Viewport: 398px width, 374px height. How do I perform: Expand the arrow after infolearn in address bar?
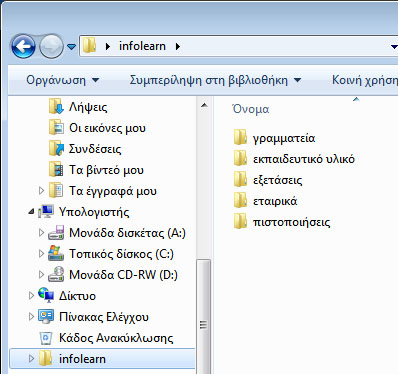[x=178, y=46]
